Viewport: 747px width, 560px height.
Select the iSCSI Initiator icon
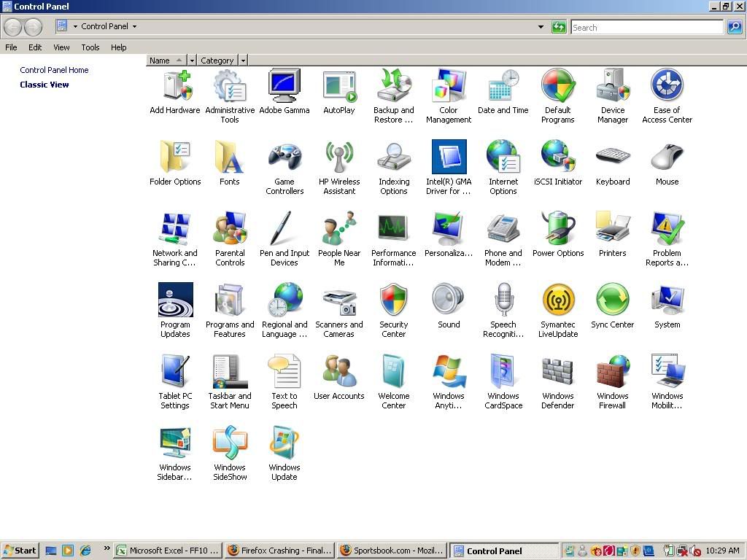tap(558, 157)
